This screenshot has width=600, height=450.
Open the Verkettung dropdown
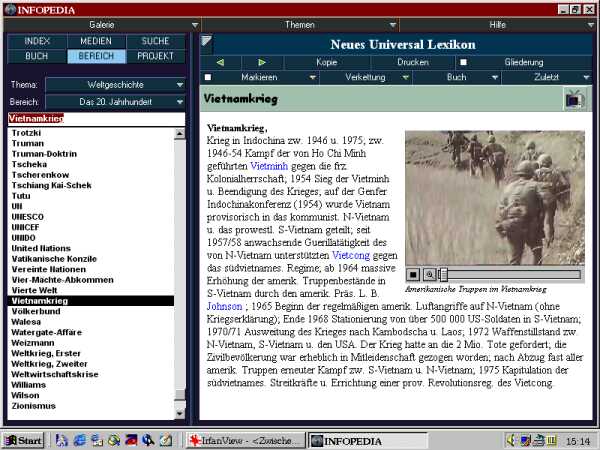(406, 77)
